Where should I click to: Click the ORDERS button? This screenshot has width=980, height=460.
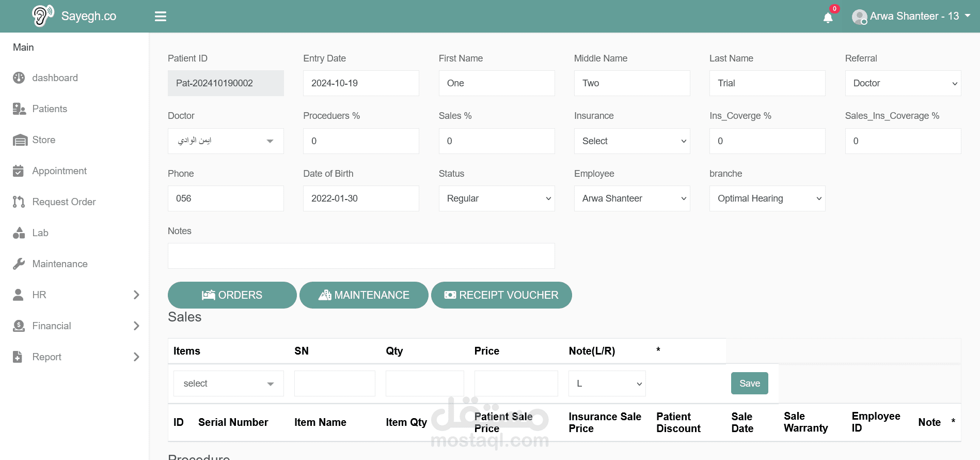click(x=232, y=295)
